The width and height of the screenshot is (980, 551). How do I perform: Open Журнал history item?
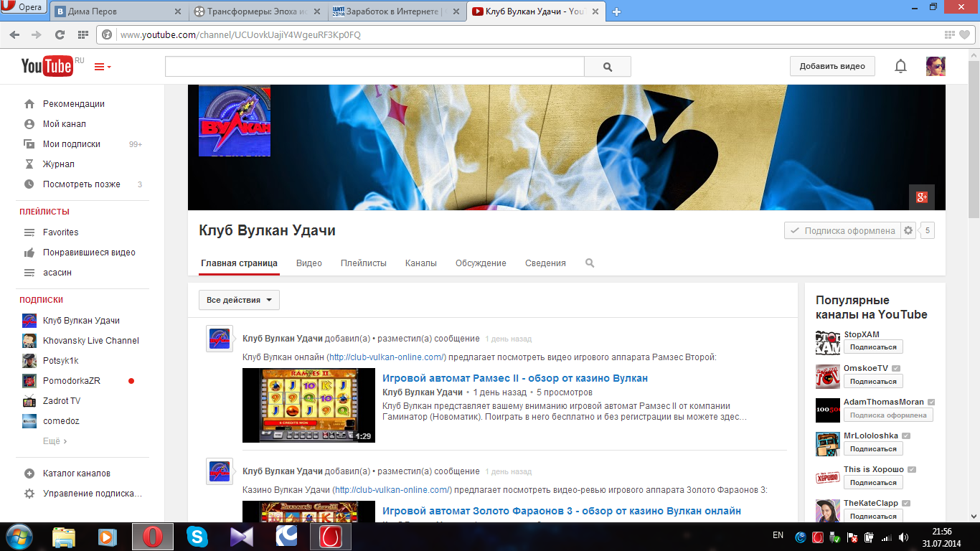[58, 164]
